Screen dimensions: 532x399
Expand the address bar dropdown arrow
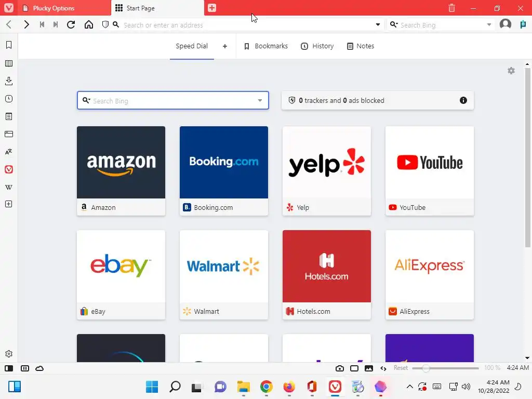coord(378,25)
